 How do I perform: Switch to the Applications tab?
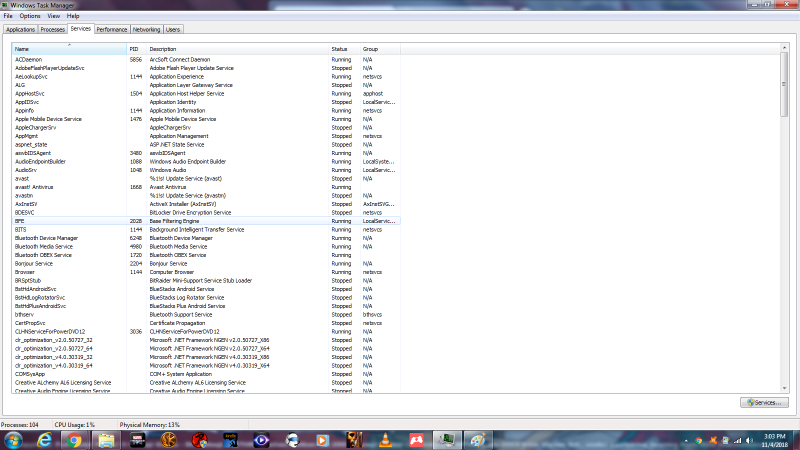20,30
